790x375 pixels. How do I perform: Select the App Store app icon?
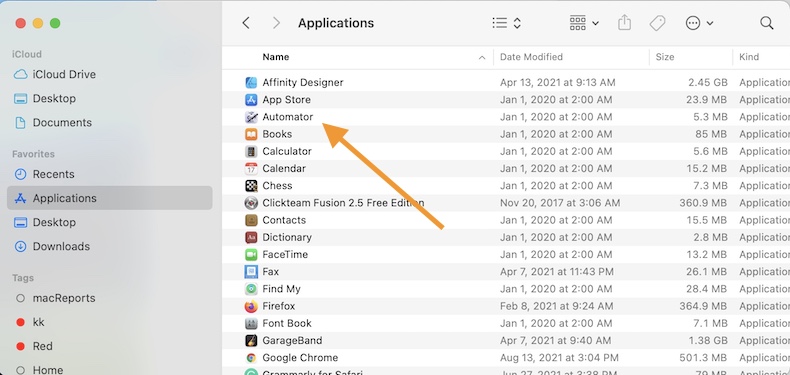(251, 100)
